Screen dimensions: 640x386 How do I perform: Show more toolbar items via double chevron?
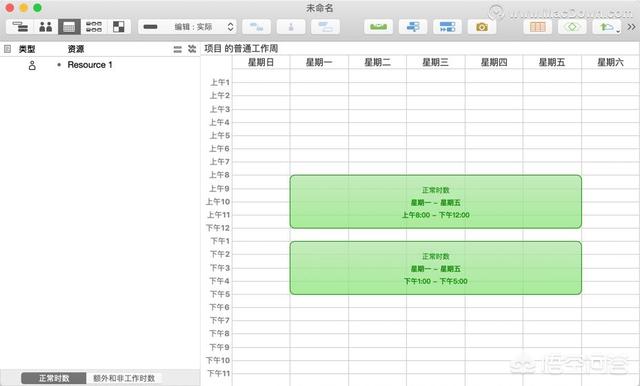click(x=631, y=27)
